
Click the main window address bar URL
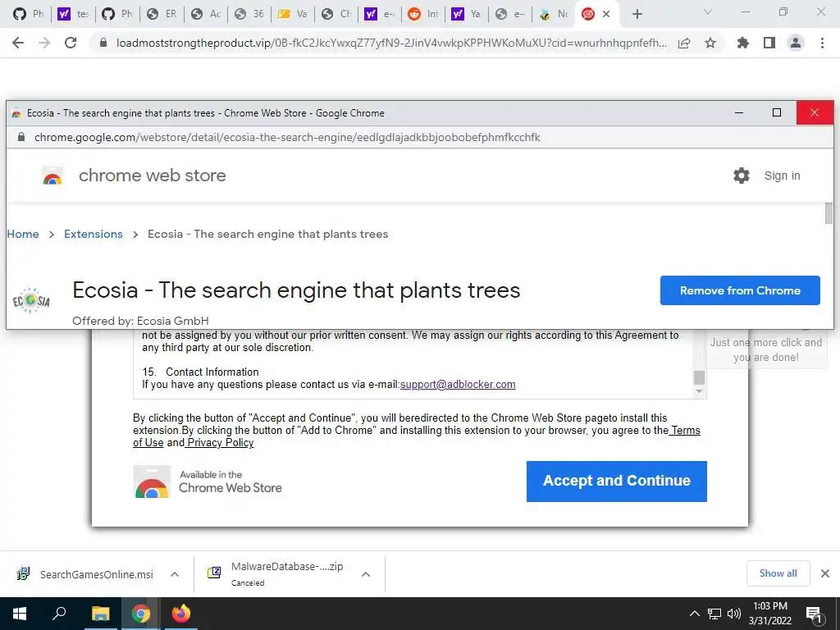tap(391, 43)
